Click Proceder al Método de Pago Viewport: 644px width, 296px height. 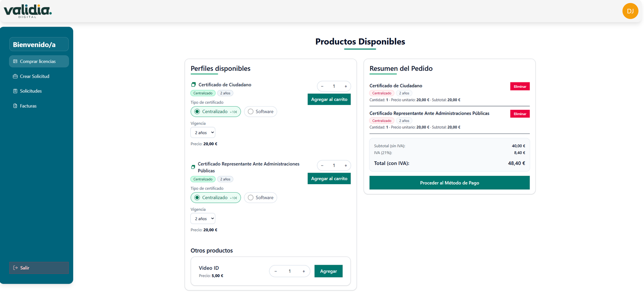[x=450, y=183]
